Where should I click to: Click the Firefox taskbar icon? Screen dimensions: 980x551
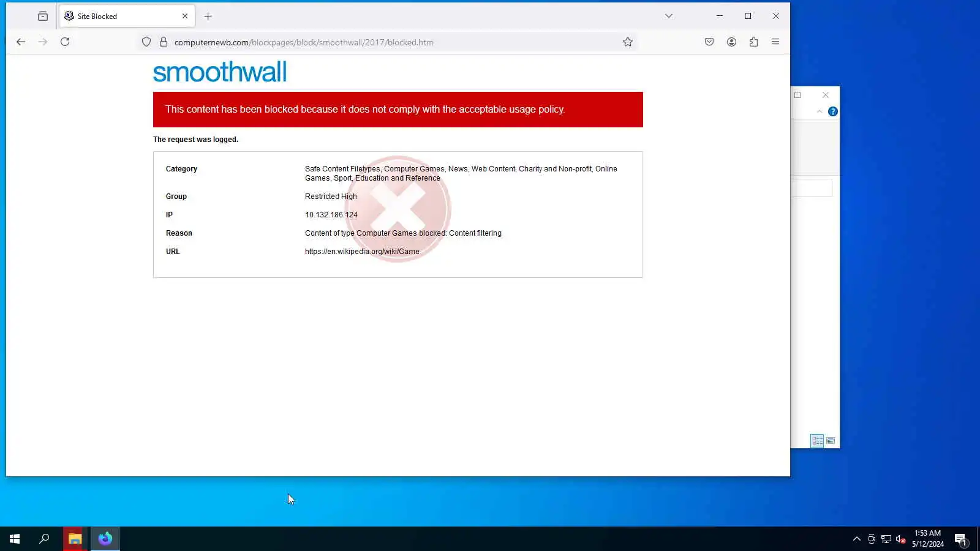(x=105, y=539)
